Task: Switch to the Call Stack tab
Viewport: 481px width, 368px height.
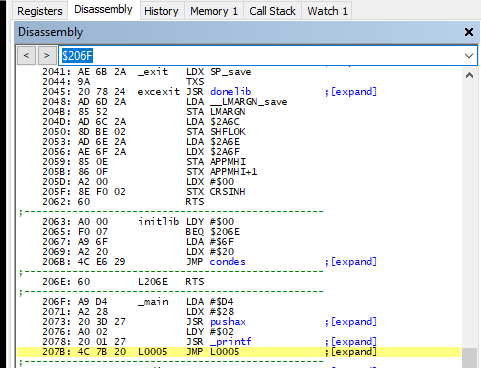Action: [272, 11]
